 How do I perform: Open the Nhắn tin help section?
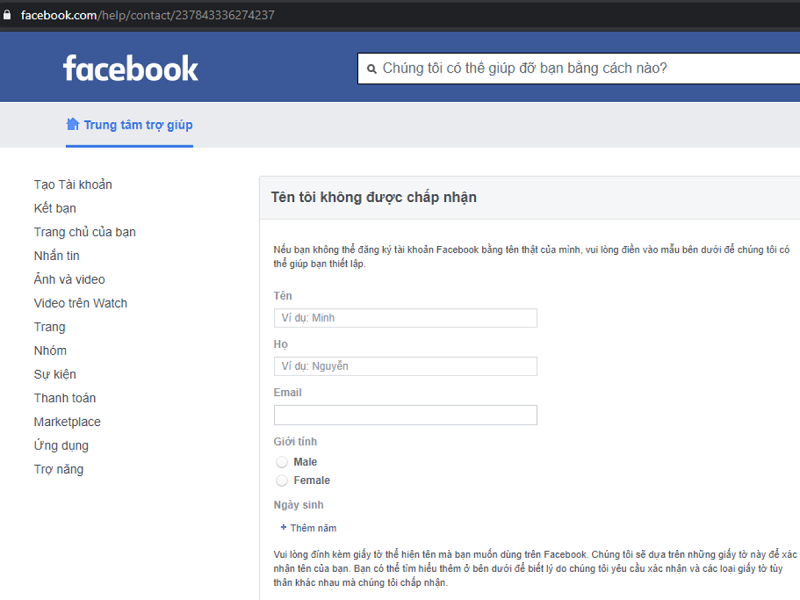(x=56, y=256)
